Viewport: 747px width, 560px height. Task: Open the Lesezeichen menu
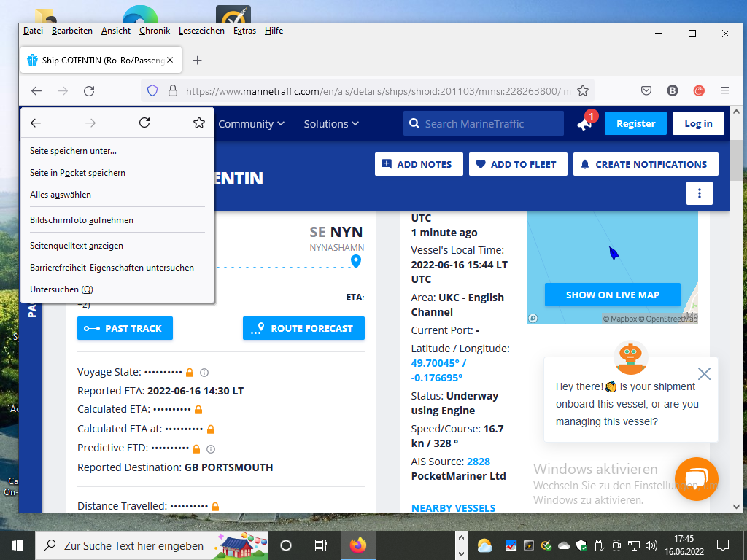pyautogui.click(x=201, y=31)
